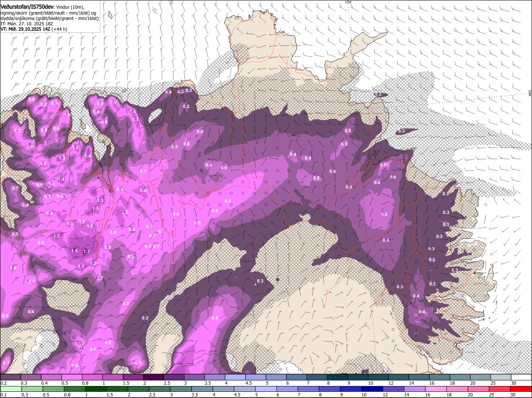Select the 4 grey-blue swatch in rain legend
Image resolution: width=532 pixels, height=398 pixels.
tap(223, 389)
